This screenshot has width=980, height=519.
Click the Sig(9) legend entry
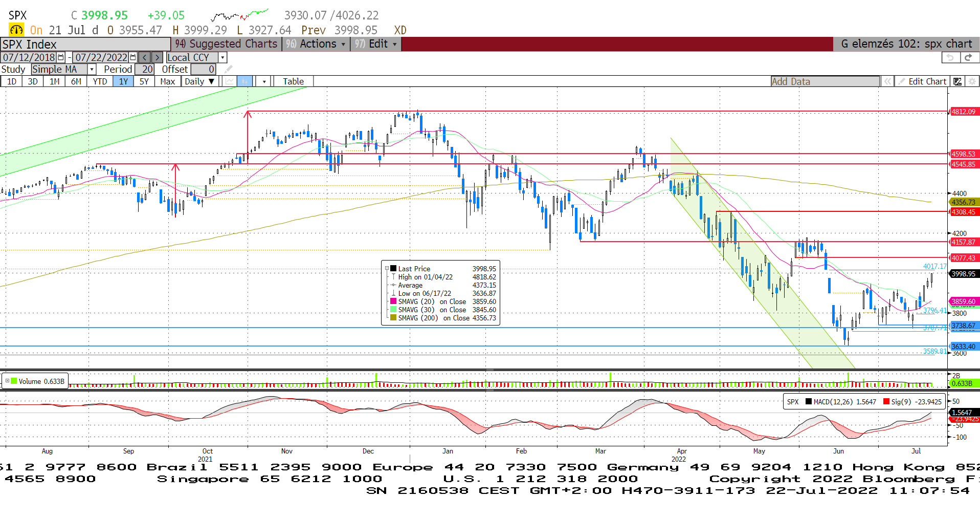click(912, 402)
